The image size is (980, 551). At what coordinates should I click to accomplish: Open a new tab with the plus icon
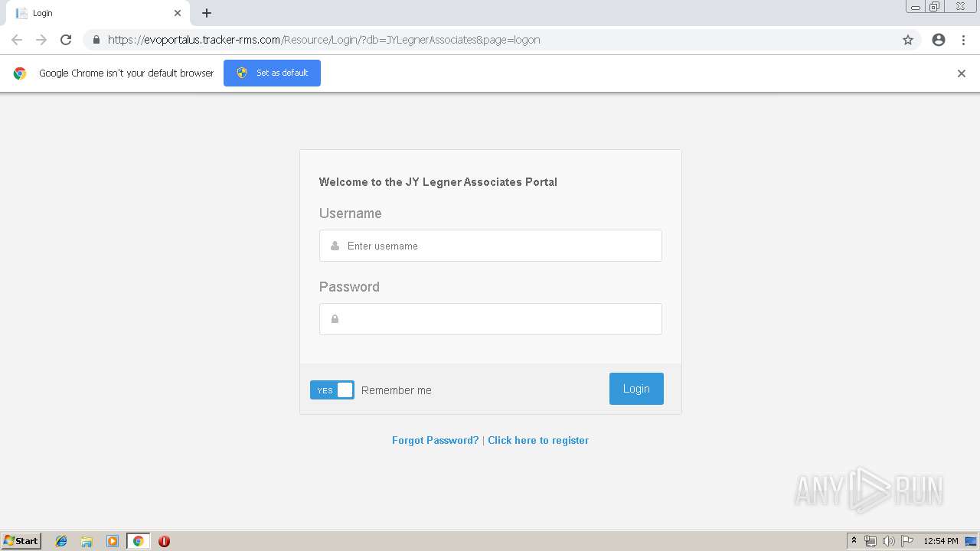click(207, 13)
